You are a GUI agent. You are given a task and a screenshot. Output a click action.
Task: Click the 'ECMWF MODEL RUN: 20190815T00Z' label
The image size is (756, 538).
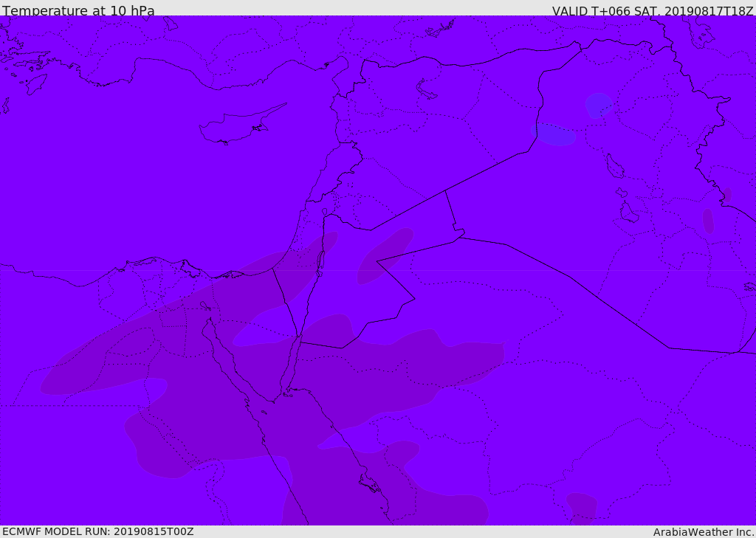[x=98, y=531]
